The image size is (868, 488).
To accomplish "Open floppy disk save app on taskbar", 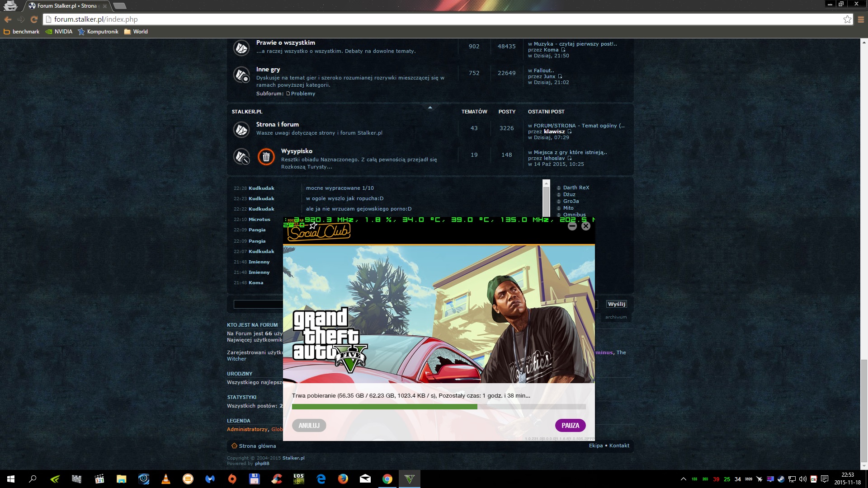I will click(x=255, y=479).
